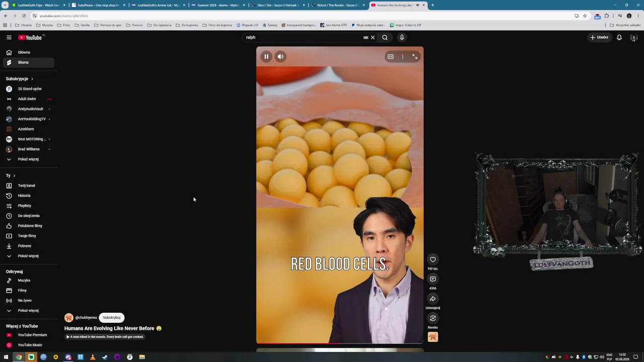The height and width of the screenshot is (362, 644).
Task: Open the on-screen keyboard icon in search
Action: (x=366, y=37)
